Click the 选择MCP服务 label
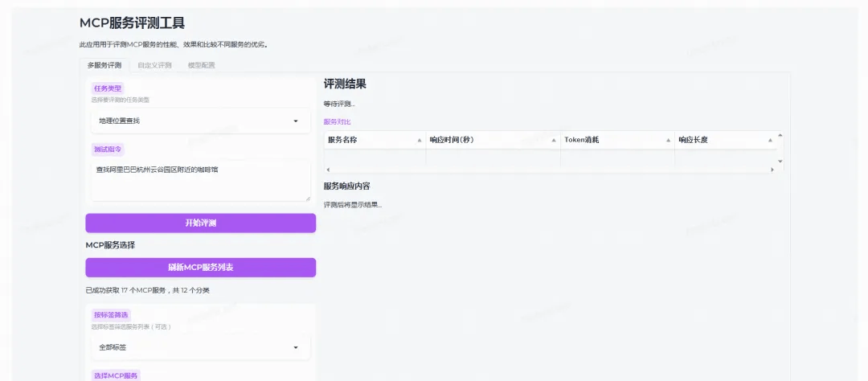 (x=116, y=375)
